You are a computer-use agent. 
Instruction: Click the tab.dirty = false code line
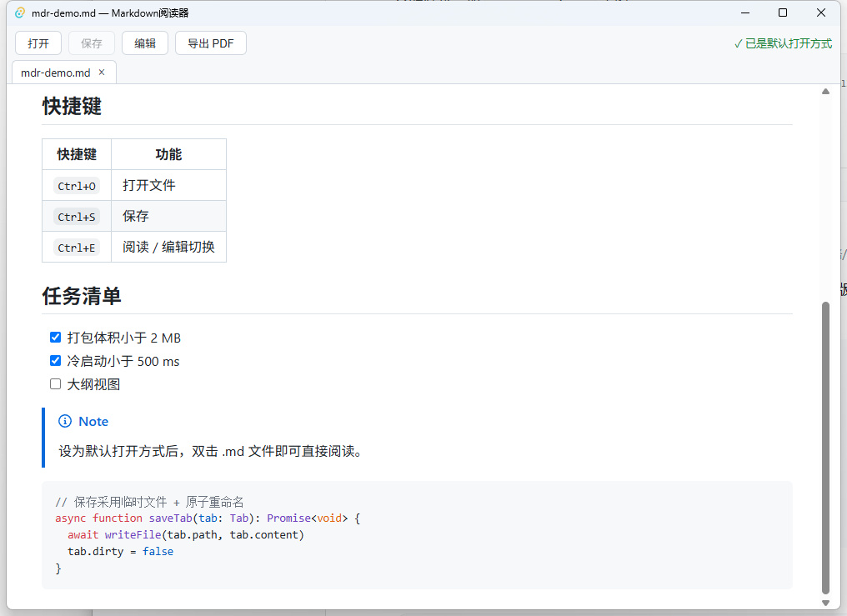pyautogui.click(x=120, y=552)
